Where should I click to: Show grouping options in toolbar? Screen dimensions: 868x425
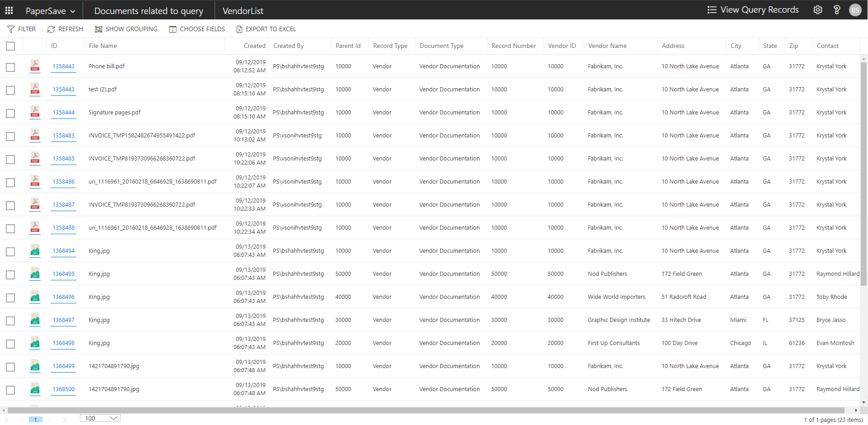click(x=126, y=29)
